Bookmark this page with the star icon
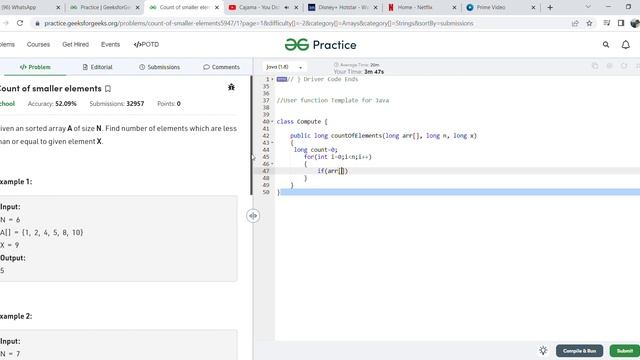The width and height of the screenshot is (640, 360). pos(589,23)
